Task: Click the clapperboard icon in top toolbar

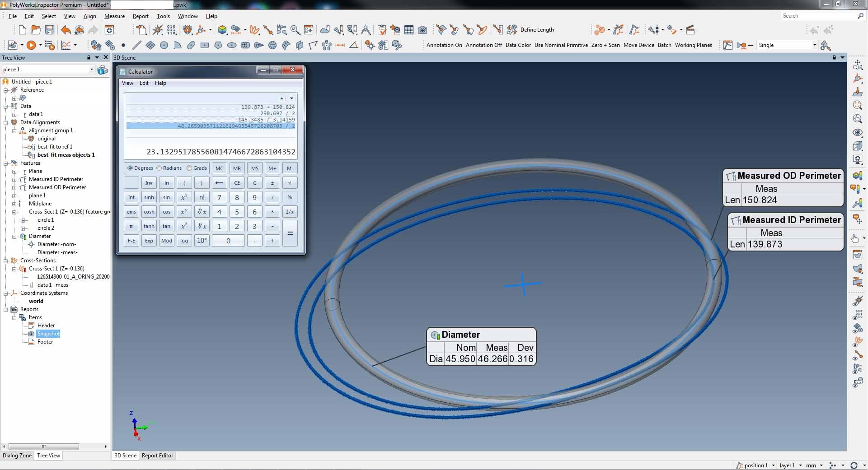Action: 690,30
